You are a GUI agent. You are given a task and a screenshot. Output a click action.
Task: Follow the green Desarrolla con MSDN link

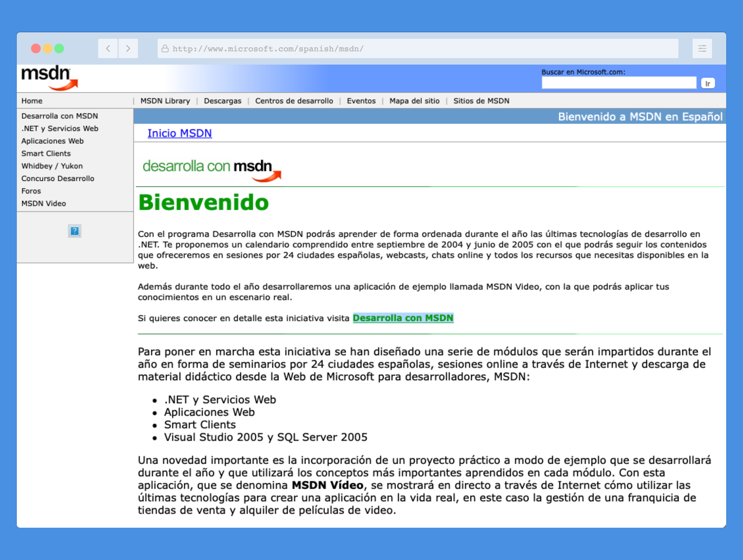[403, 317]
